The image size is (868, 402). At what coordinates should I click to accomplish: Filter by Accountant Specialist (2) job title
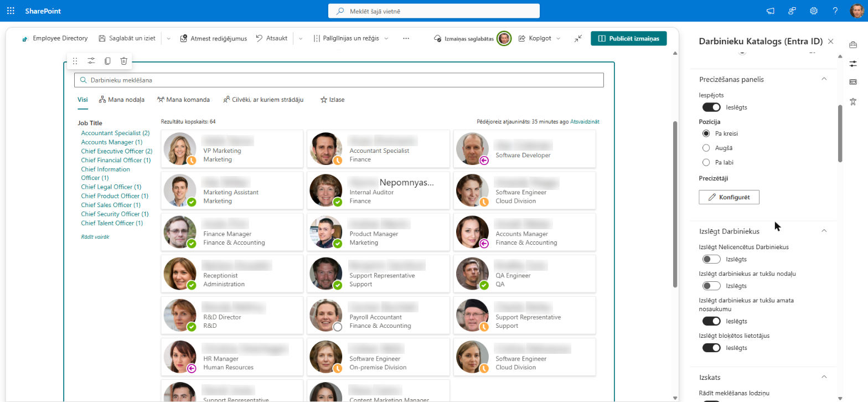[115, 133]
